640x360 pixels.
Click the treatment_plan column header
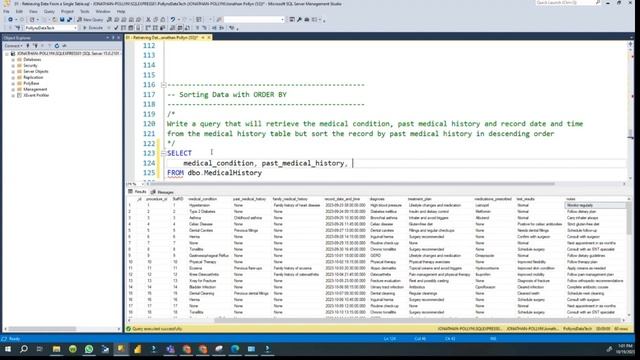click(420, 199)
